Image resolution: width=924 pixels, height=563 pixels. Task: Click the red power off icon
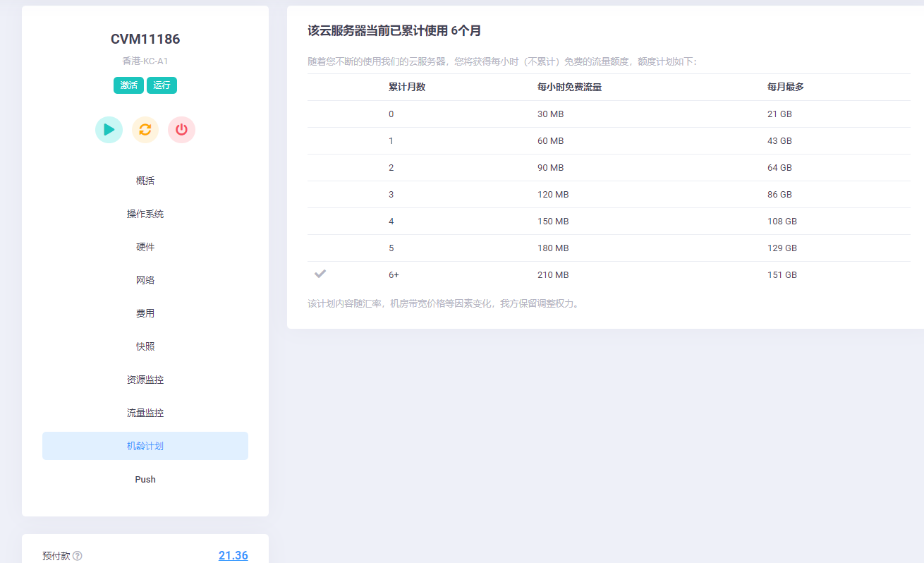click(x=181, y=130)
